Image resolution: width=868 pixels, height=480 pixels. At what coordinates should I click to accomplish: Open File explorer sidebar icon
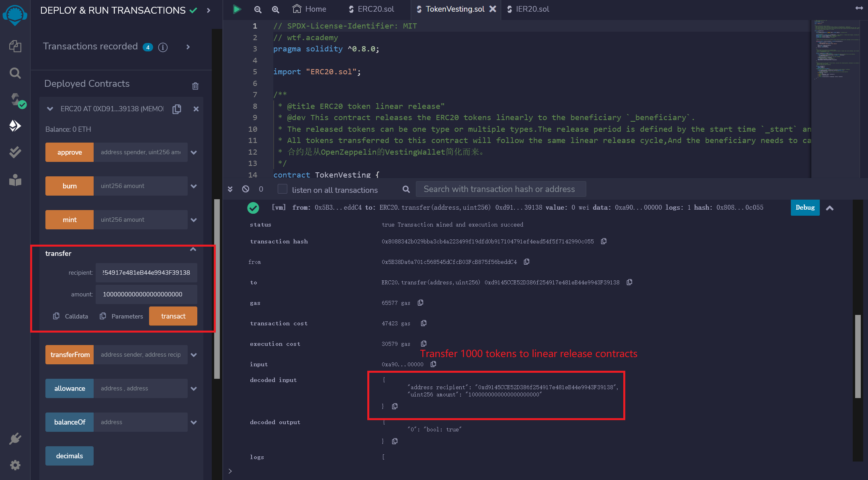15,46
